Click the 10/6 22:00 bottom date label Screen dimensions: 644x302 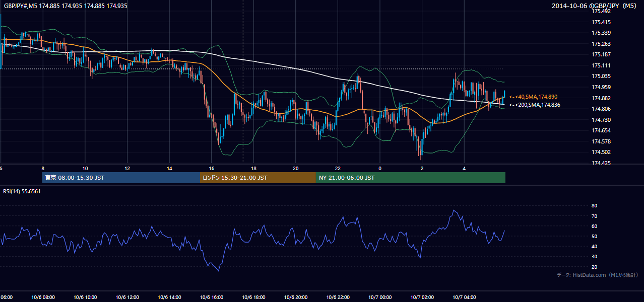click(x=338, y=297)
